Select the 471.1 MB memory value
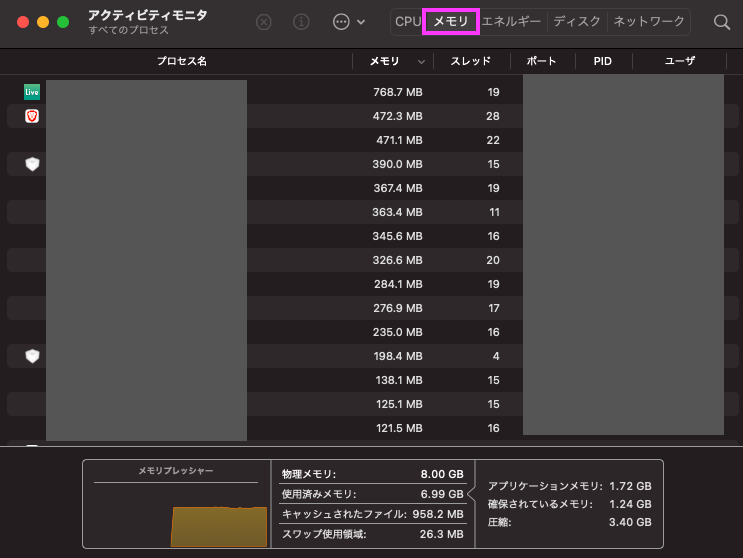 pos(399,140)
